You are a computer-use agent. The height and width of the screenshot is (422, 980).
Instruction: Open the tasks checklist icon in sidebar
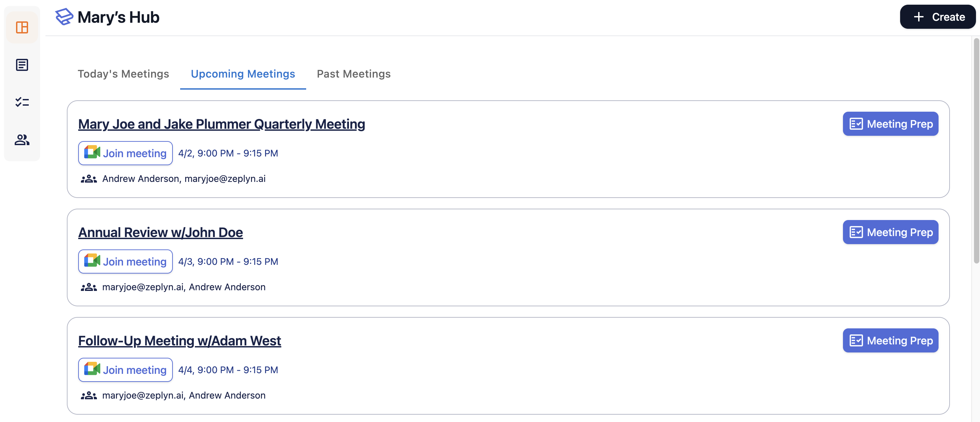22,102
